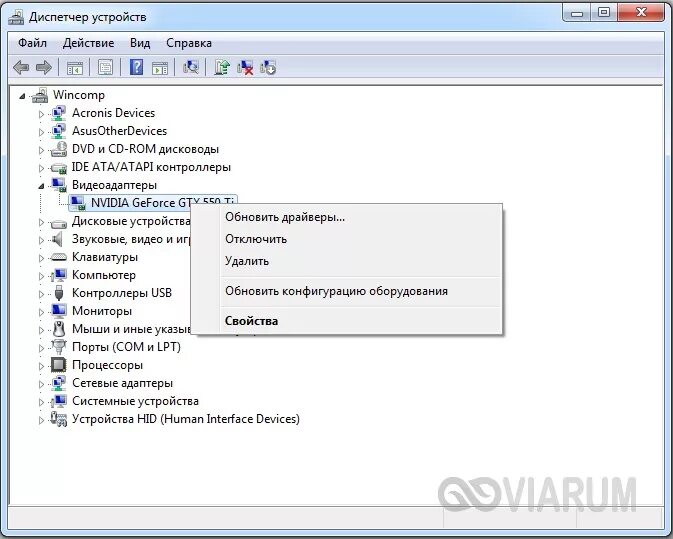This screenshot has height=539, width=673.
Task: Click the AsusOtherDevices icon
Action: pyautogui.click(x=59, y=131)
